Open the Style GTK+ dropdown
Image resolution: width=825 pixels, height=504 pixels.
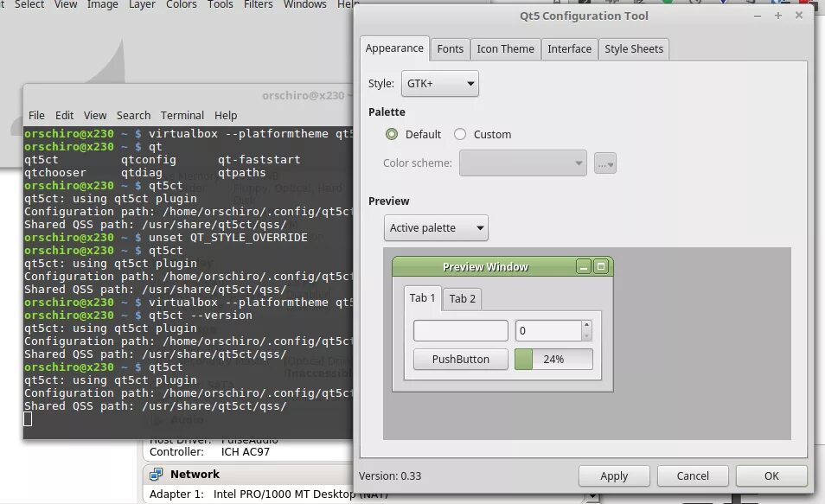coord(440,84)
